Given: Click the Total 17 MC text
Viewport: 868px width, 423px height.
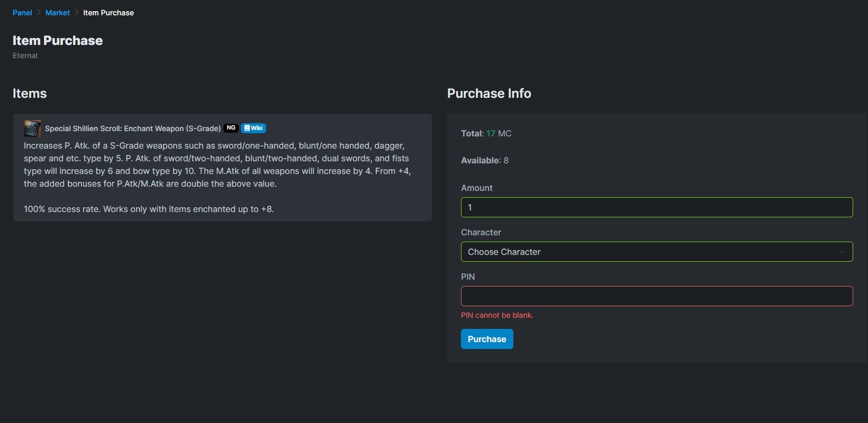Looking at the screenshot, I should [x=486, y=133].
